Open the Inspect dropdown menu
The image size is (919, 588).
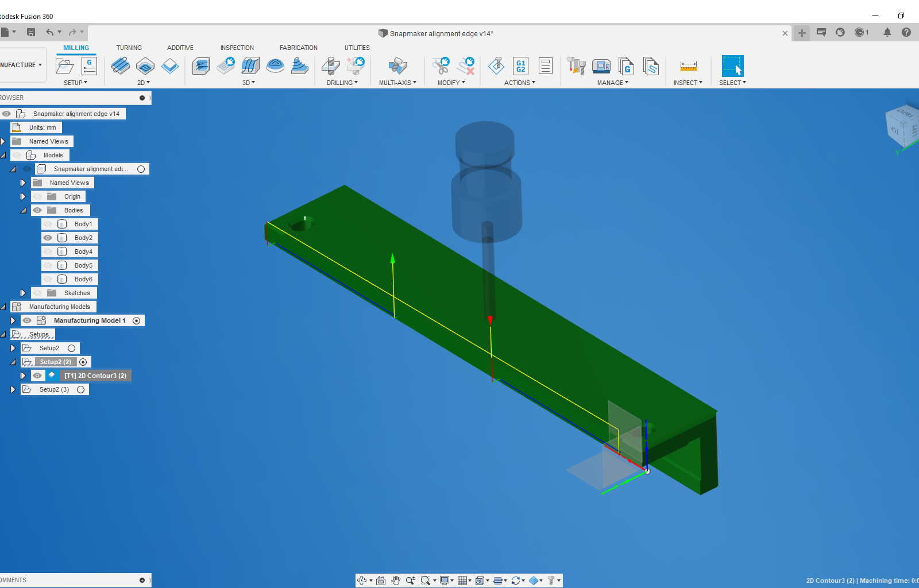[x=688, y=82]
